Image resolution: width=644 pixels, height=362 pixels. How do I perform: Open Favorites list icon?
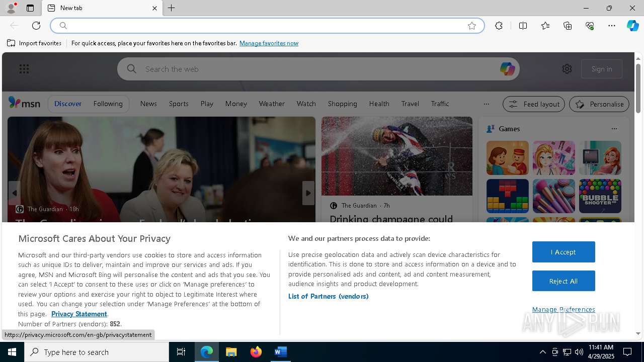pyautogui.click(x=545, y=26)
